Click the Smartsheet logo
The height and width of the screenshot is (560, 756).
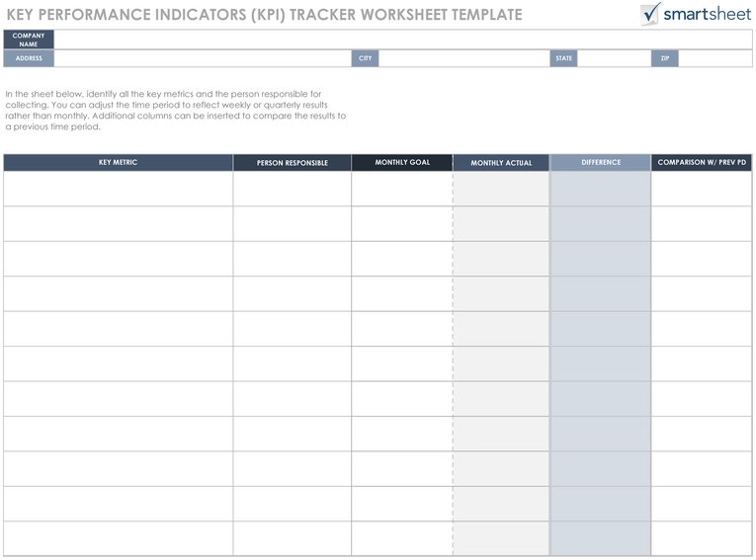(x=696, y=14)
